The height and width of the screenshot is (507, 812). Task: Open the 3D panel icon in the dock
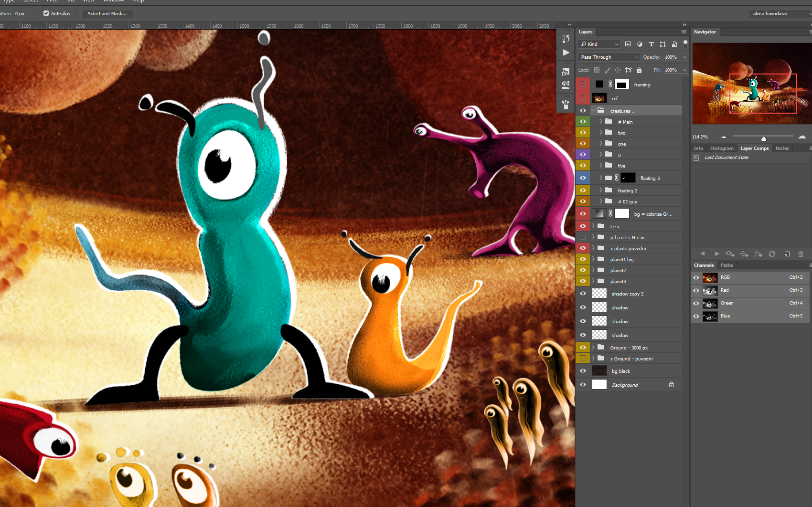pos(566,84)
